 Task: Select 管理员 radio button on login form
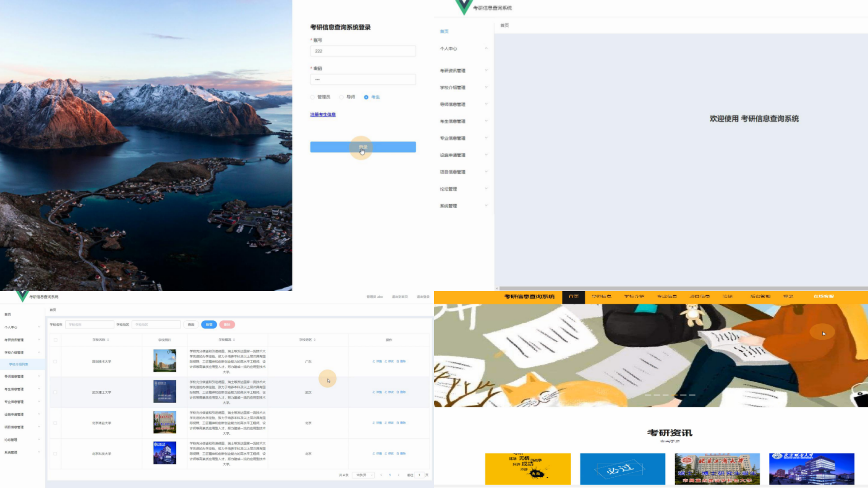312,97
